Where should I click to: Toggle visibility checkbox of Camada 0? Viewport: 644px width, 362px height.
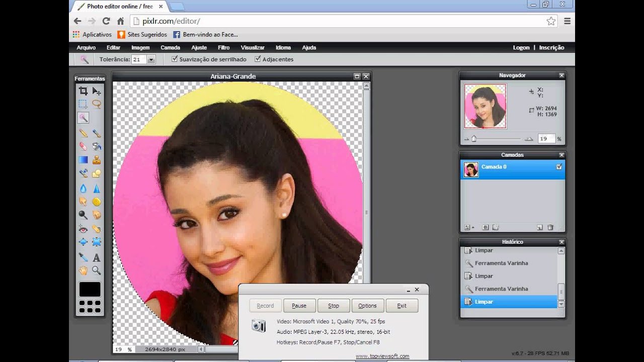(559, 167)
